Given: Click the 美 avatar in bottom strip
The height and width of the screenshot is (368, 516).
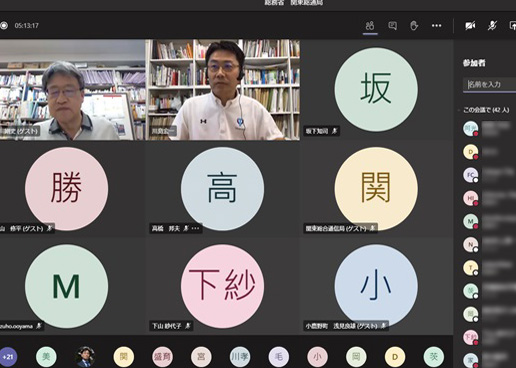Looking at the screenshot, I should coord(46,357).
